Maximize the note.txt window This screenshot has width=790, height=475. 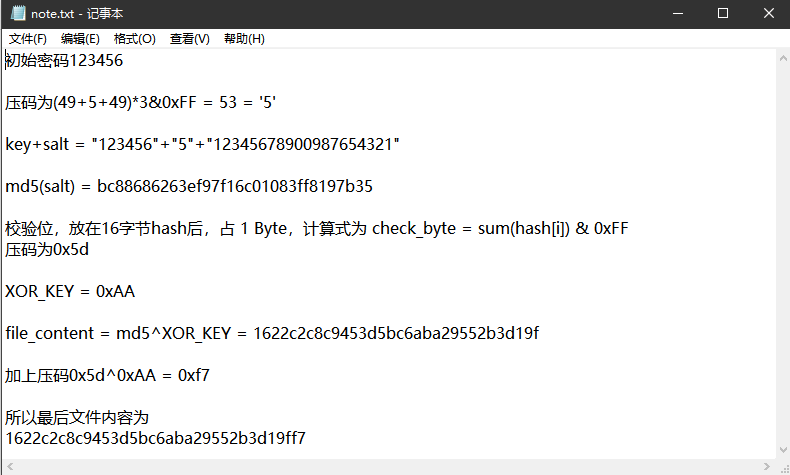[723, 13]
